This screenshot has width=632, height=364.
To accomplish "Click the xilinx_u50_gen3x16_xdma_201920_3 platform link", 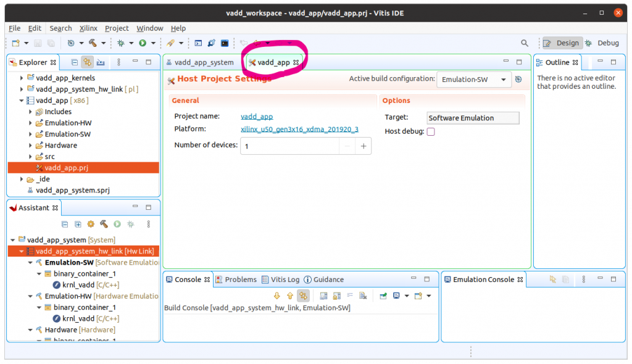I will 299,129.
